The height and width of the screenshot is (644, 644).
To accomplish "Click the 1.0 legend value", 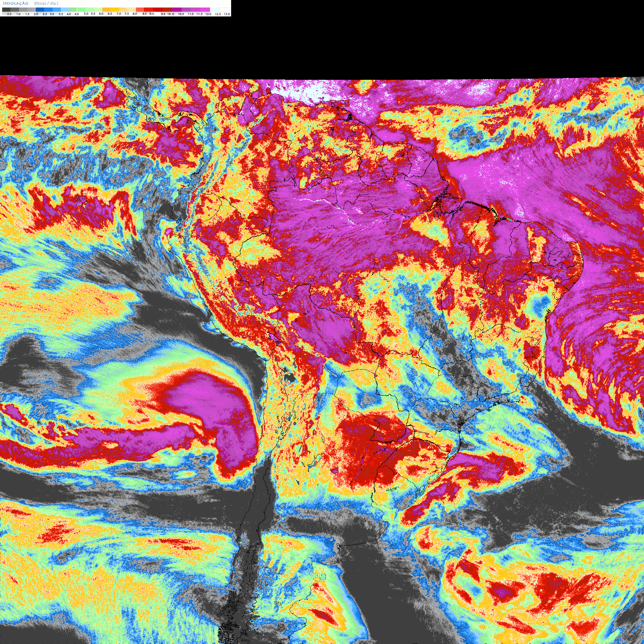I will click(x=18, y=14).
